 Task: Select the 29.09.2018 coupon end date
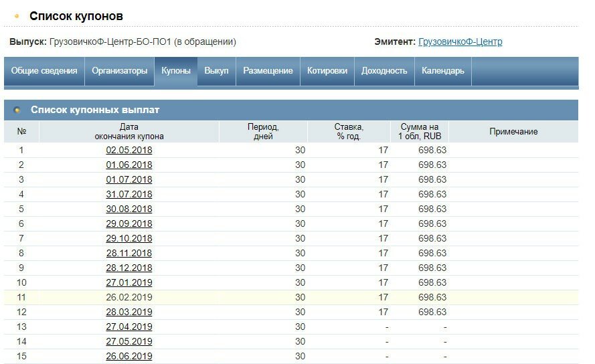(129, 224)
